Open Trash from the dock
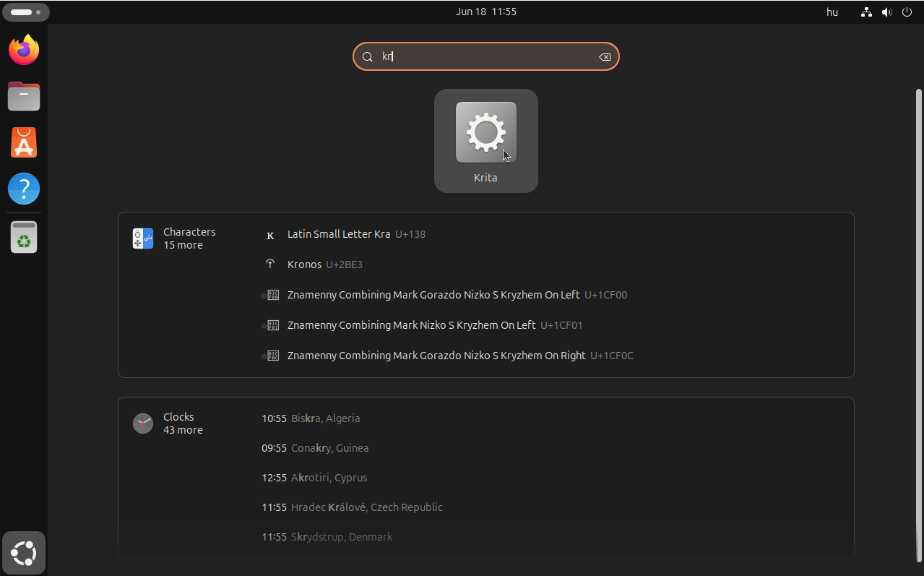 click(x=24, y=237)
